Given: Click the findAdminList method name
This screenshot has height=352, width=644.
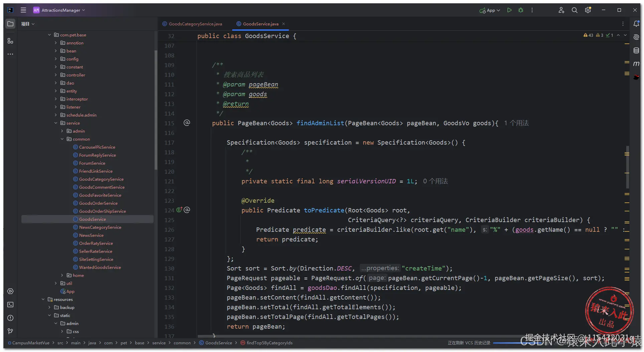Looking at the screenshot, I should [x=320, y=123].
